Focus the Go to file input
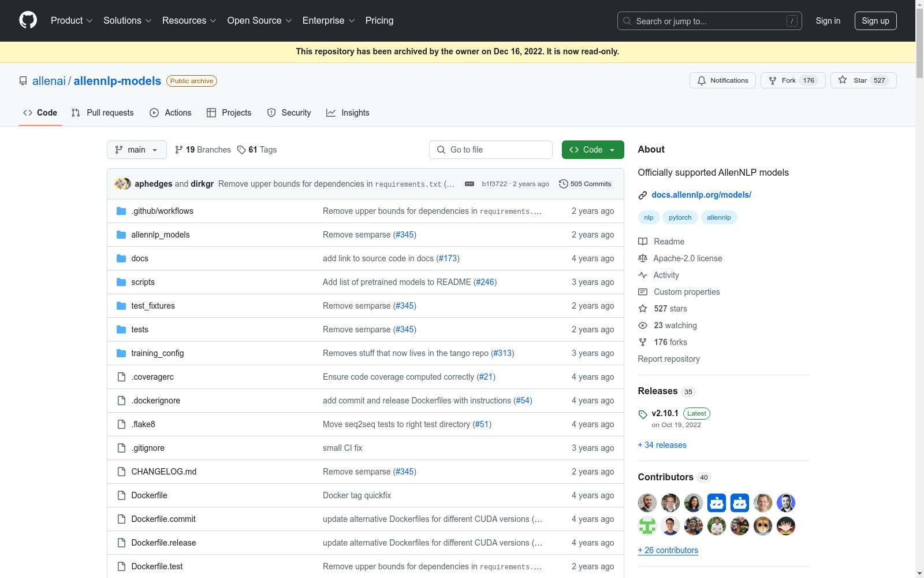 491,150
